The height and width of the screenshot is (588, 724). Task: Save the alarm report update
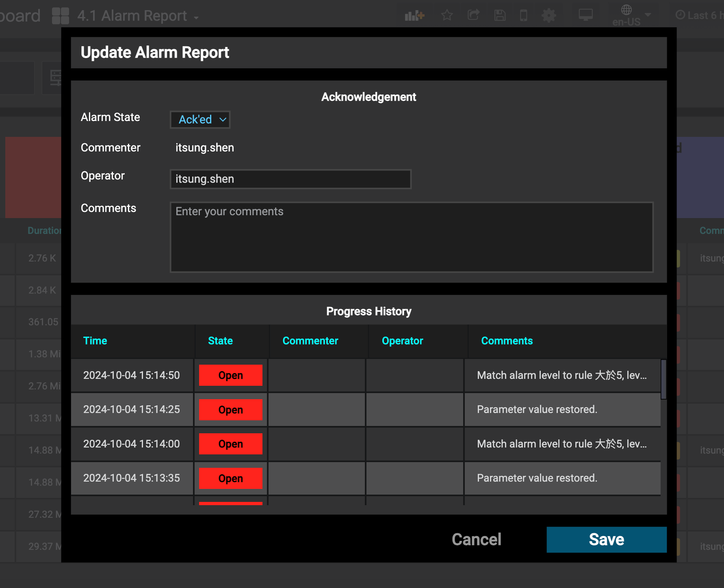tap(606, 539)
